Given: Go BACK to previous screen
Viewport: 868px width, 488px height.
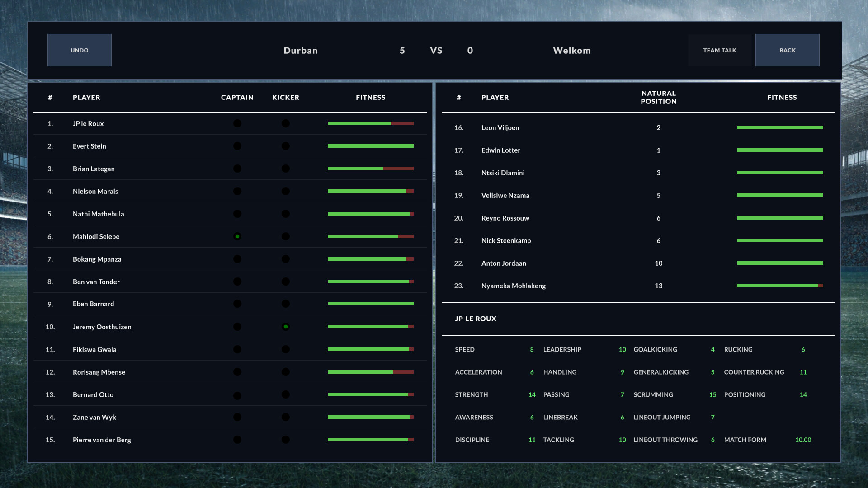Looking at the screenshot, I should (788, 50).
